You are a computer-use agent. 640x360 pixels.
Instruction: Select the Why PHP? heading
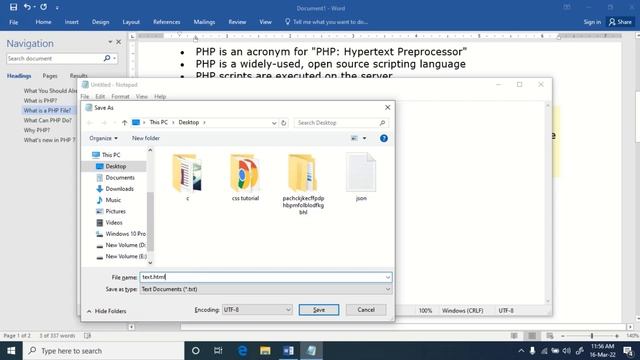coord(37,130)
